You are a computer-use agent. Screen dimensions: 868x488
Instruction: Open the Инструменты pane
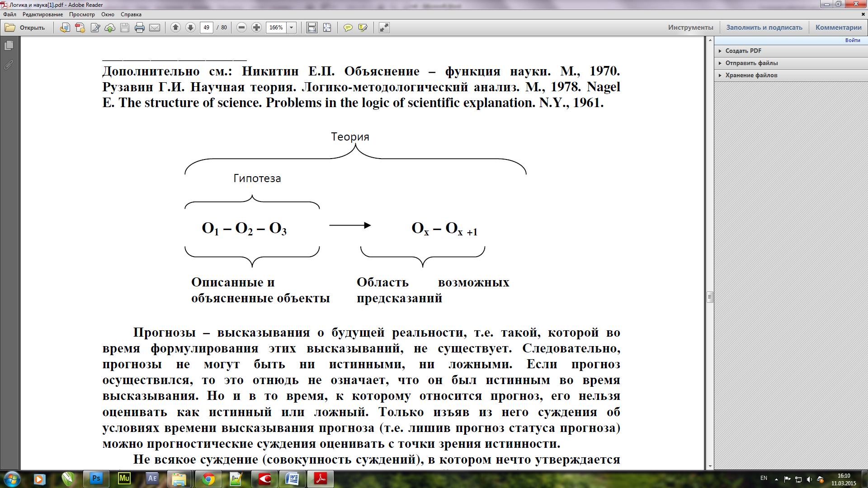pos(691,28)
